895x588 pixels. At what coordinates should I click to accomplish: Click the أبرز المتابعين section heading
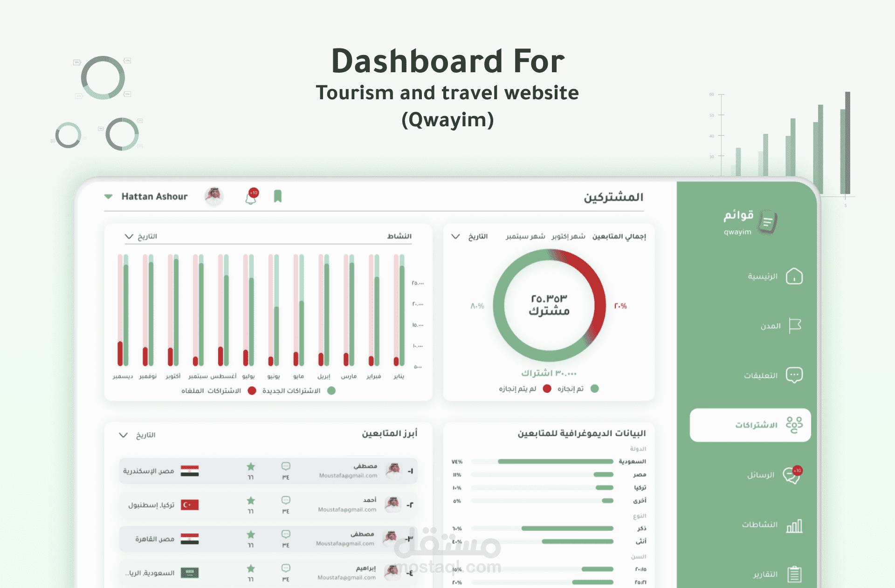pos(390,433)
